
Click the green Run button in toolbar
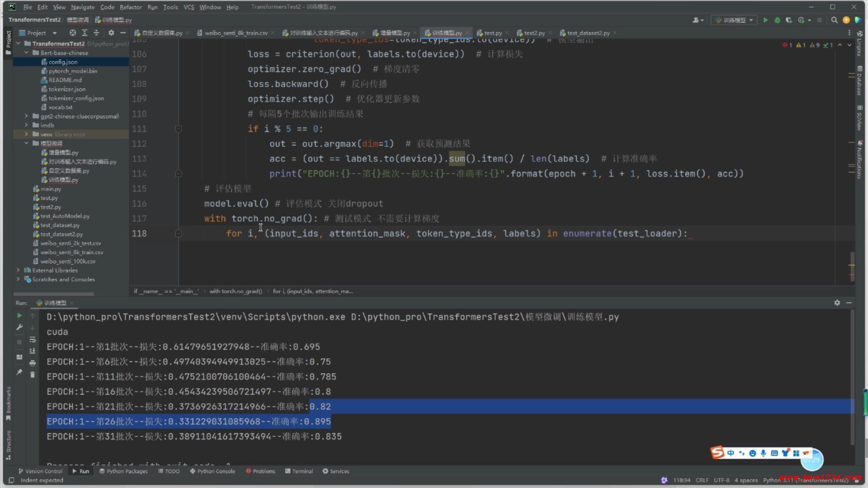coord(765,20)
